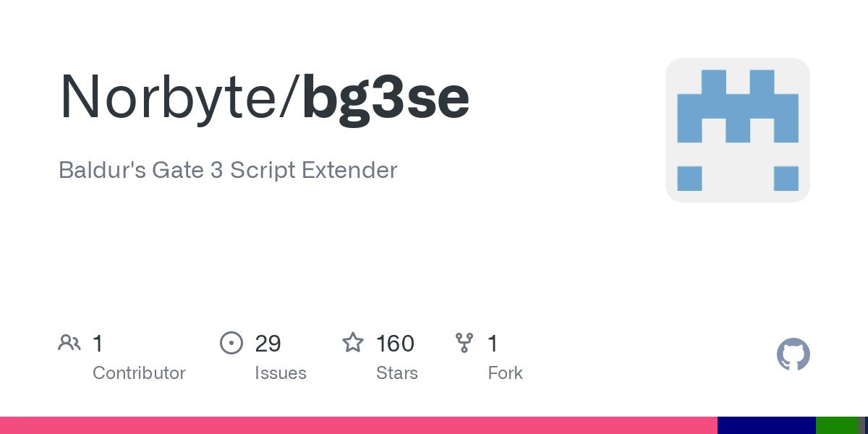Click the contributor count 1
The height and width of the screenshot is (434, 868).
tap(98, 344)
